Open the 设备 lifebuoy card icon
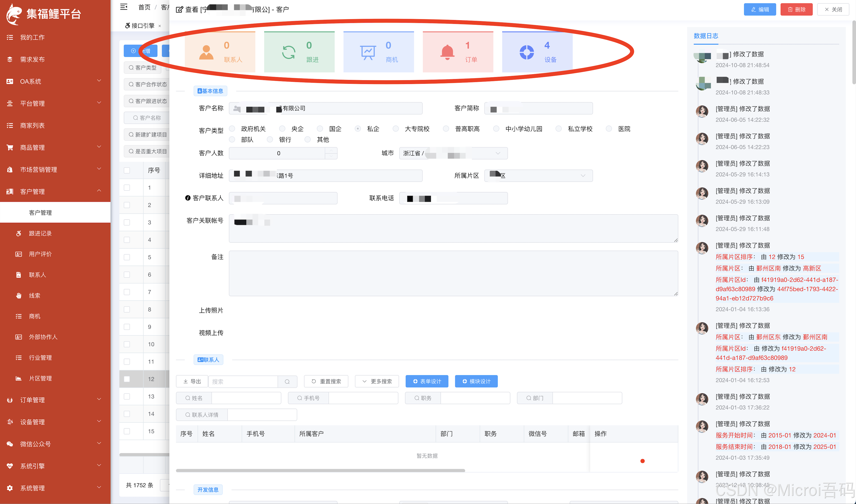Viewport: 856px width, 504px height. [526, 53]
